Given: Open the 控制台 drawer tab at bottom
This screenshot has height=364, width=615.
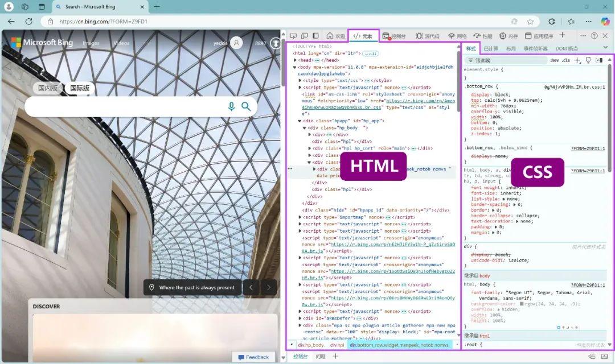Looking at the screenshot, I should coord(301,357).
